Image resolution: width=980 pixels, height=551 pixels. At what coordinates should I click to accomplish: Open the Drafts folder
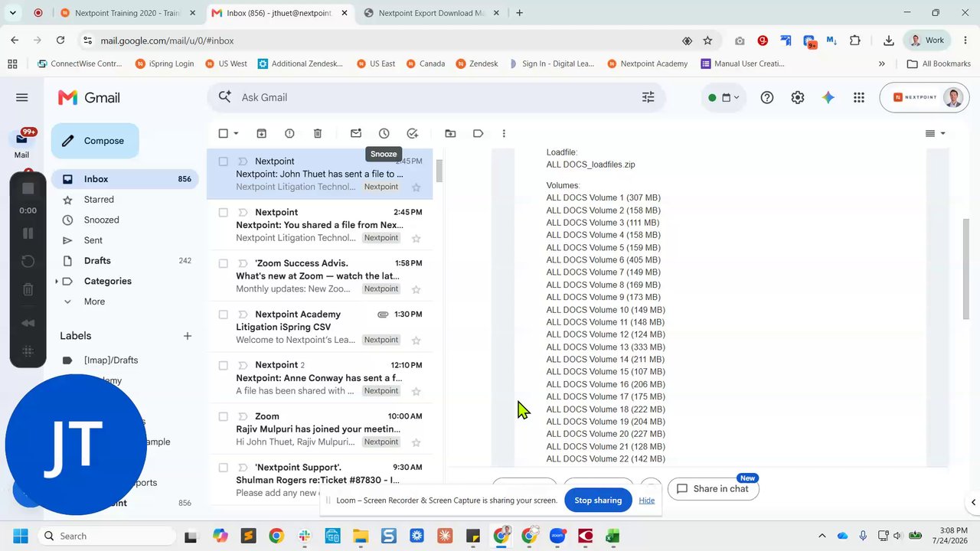point(126,261)
